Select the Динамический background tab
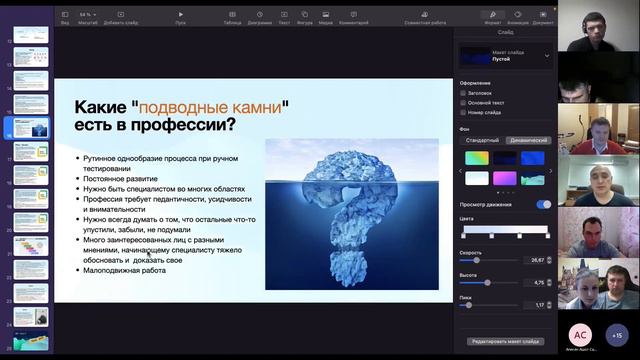Image resolution: width=640 pixels, height=360 pixels. click(529, 140)
